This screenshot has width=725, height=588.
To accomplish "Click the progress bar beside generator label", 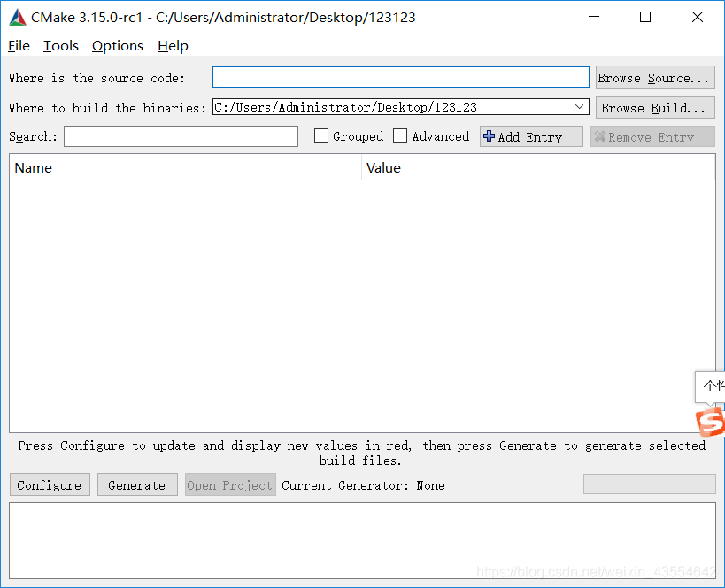I will coord(649,484).
